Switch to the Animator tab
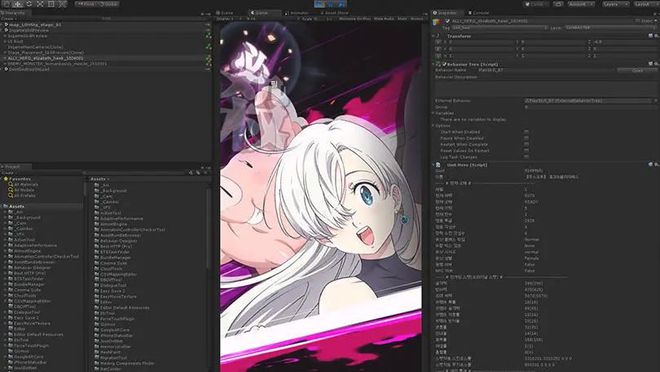Image resolution: width=660 pixels, height=372 pixels. click(298, 13)
